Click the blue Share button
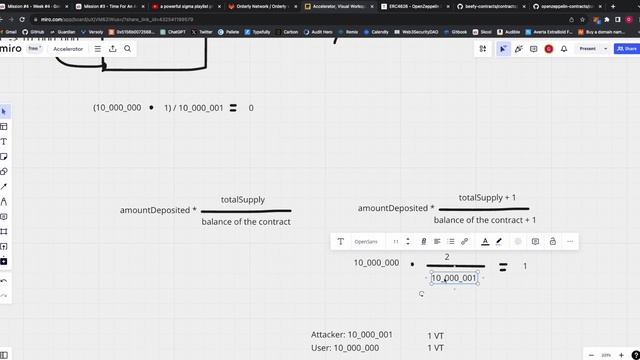This screenshot has width=640, height=360. click(627, 49)
